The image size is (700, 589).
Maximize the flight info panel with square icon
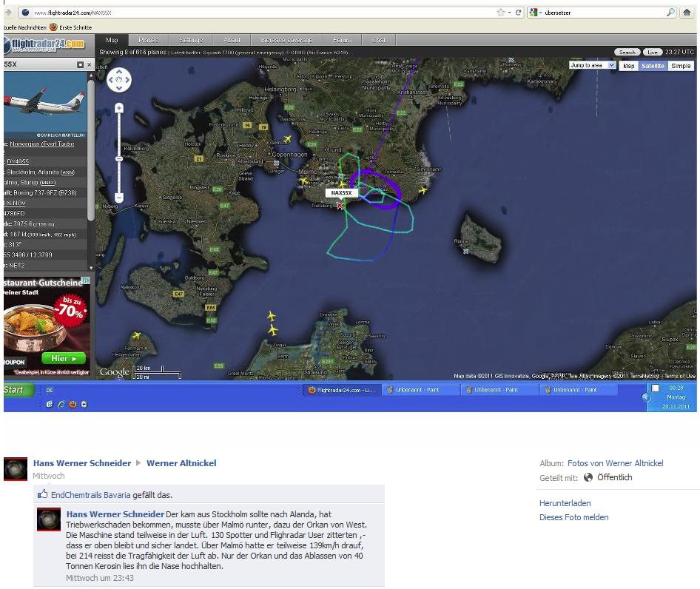coord(80,65)
